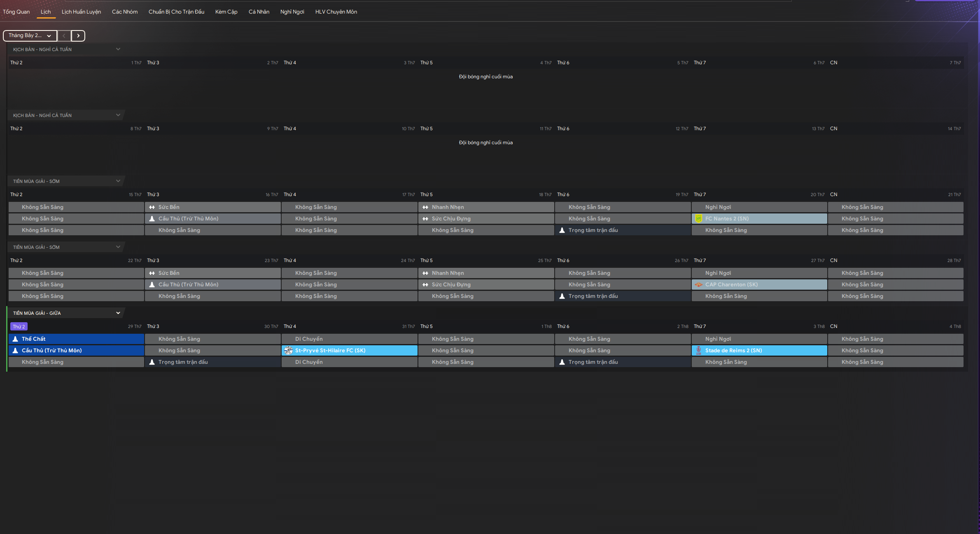This screenshot has width=980, height=534.
Task: Click first Di Chuyển slot on 31 Th7
Action: 350,339
